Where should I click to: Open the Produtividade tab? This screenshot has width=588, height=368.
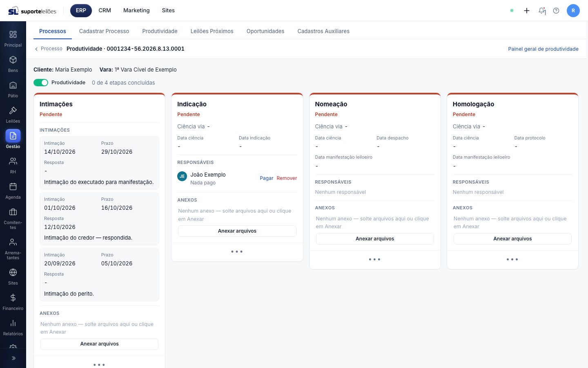(x=160, y=31)
